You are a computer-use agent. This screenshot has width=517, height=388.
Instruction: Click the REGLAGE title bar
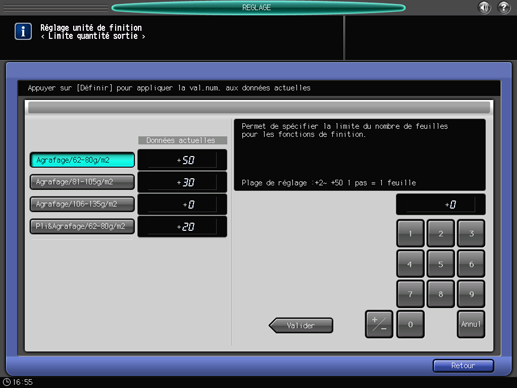258,7
